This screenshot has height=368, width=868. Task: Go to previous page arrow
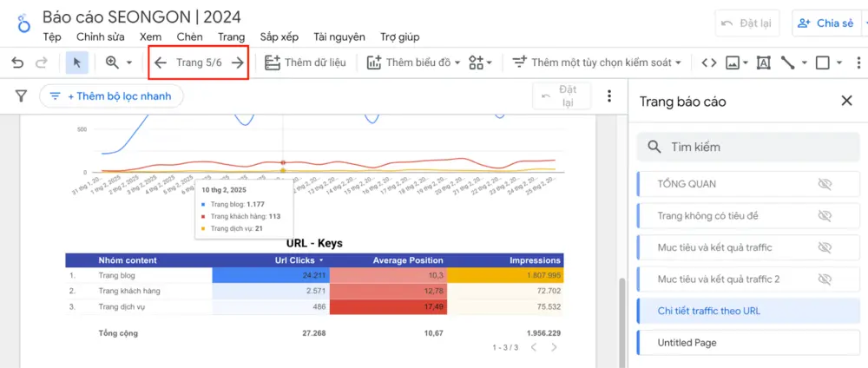pyautogui.click(x=161, y=62)
